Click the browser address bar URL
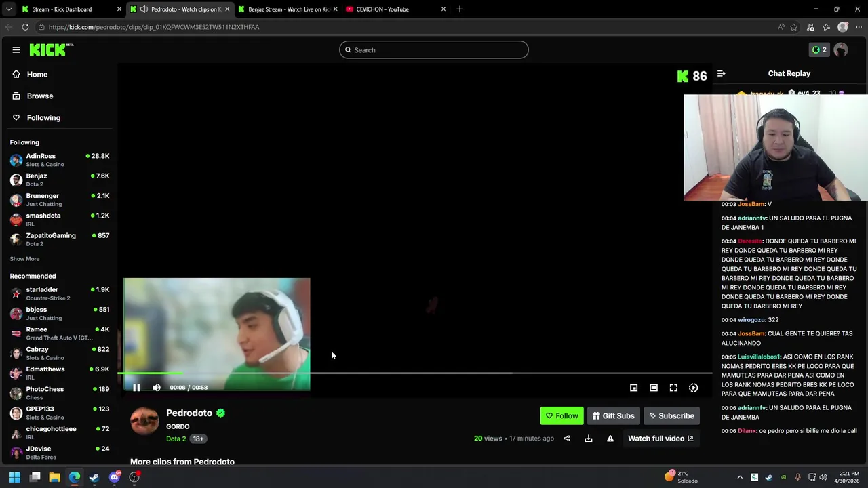 [154, 27]
